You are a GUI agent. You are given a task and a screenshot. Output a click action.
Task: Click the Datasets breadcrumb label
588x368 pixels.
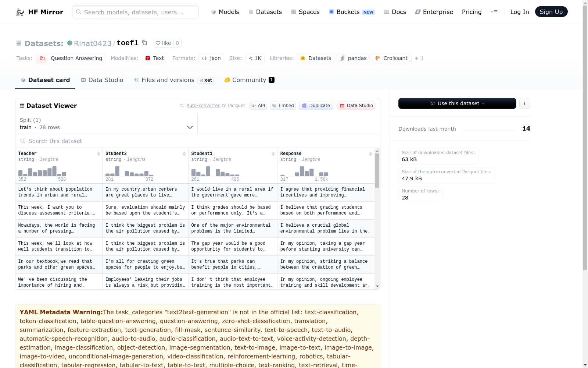[x=44, y=43]
